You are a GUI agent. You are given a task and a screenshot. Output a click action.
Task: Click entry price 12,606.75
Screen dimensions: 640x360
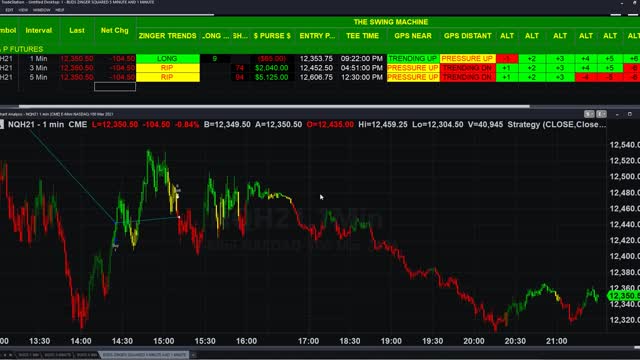pos(316,77)
